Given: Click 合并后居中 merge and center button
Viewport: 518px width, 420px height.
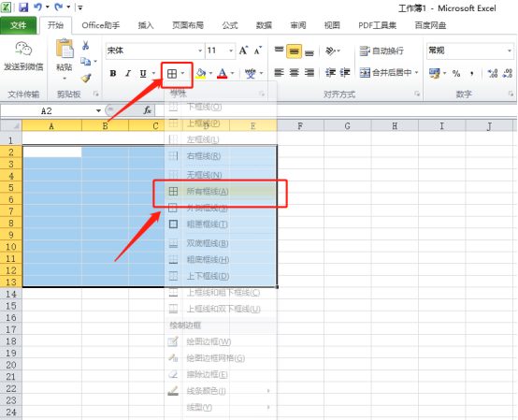Looking at the screenshot, I should (385, 72).
